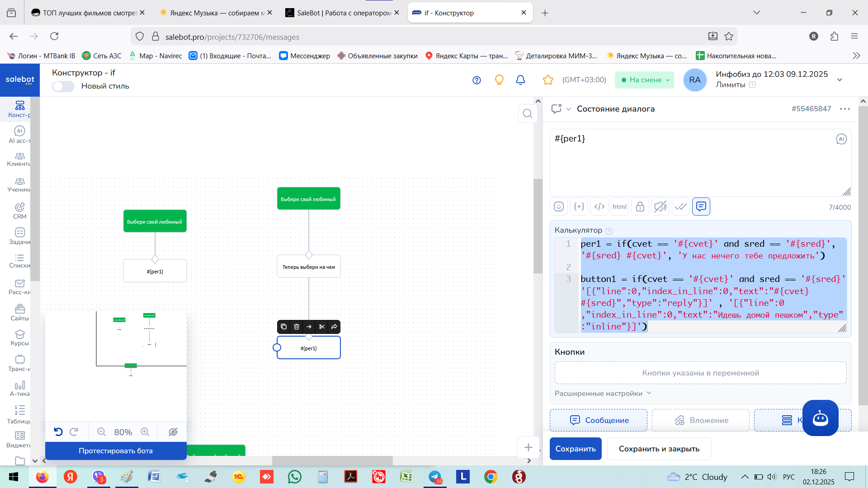This screenshot has height=488, width=868.
Task: Zoom in on the canvas
Action: pyautogui.click(x=145, y=432)
